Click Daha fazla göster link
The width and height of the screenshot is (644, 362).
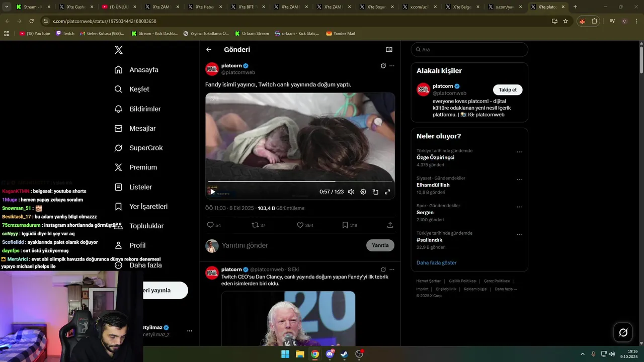[x=436, y=262]
